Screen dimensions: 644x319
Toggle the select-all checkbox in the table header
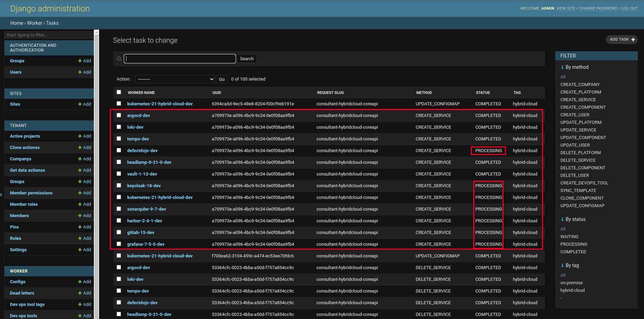119,92
